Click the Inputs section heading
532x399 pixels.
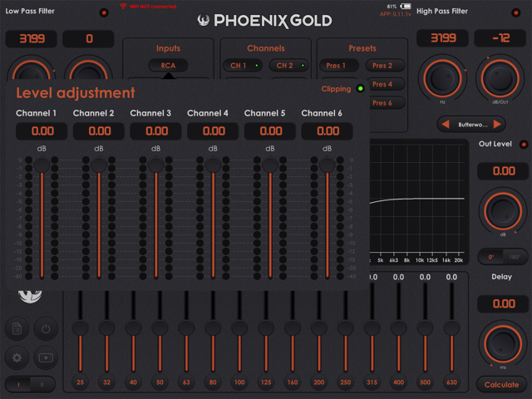[168, 48]
